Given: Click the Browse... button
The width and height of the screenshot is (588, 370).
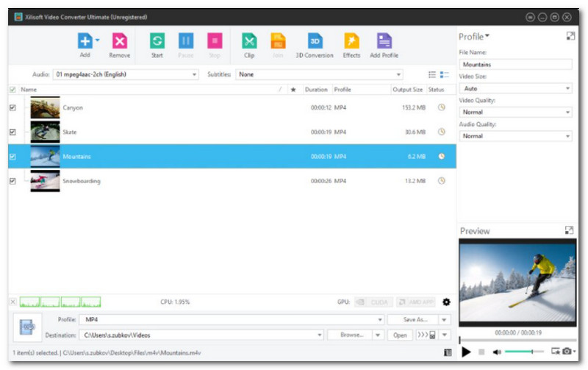Looking at the screenshot, I should (351, 335).
